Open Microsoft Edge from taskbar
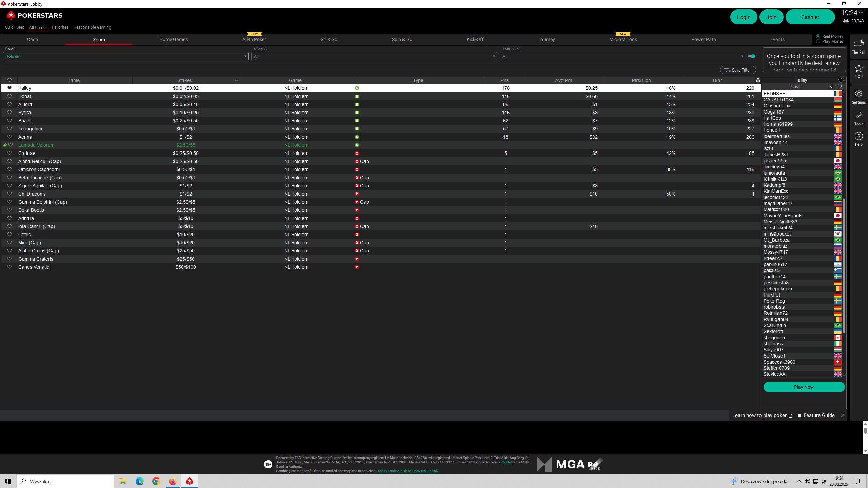Viewport: 868px width, 488px height. 139,481
